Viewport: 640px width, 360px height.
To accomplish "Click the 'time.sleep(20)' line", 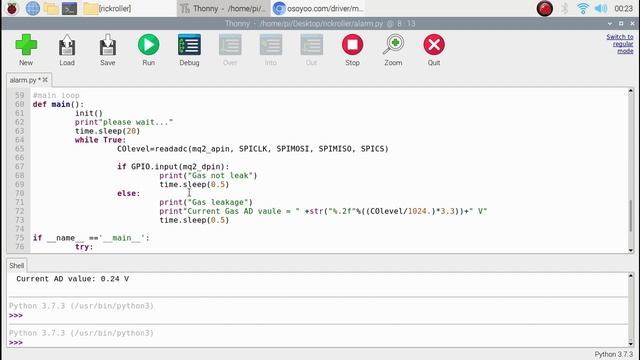I will [x=107, y=131].
